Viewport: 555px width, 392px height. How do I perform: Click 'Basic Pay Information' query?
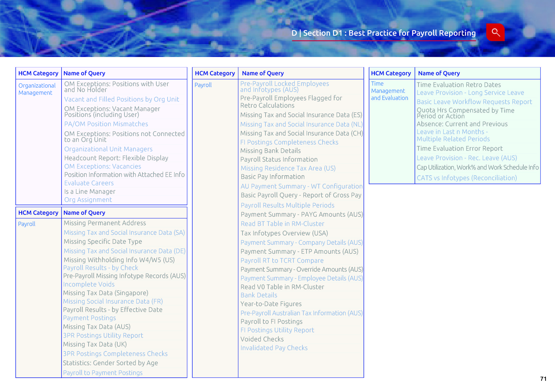coord(273,177)
